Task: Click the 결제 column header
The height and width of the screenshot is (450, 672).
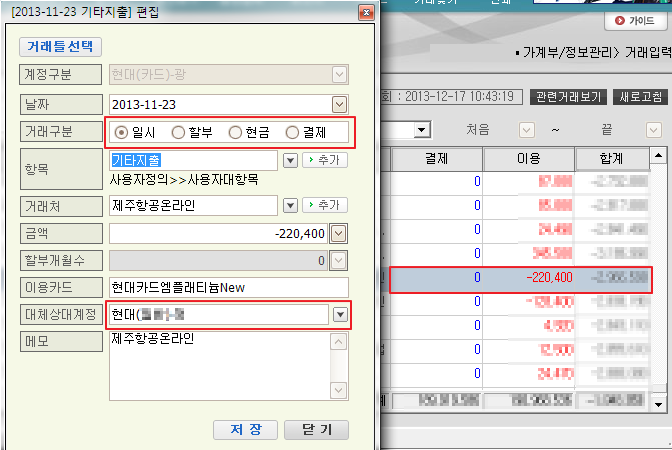Action: coord(437,159)
